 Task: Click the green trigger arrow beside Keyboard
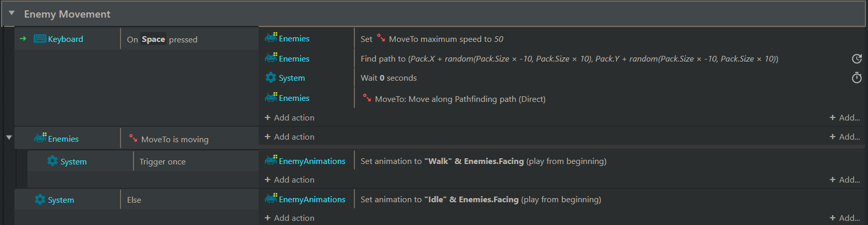tap(23, 39)
